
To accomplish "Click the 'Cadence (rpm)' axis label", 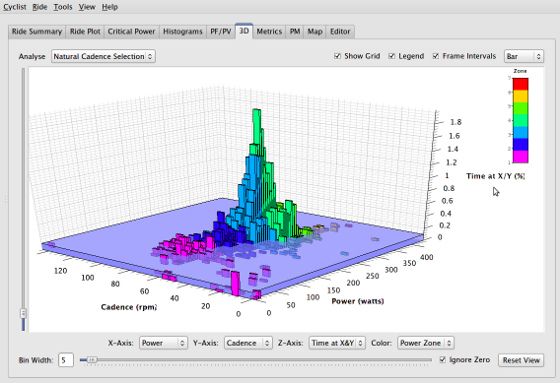I will (129, 307).
